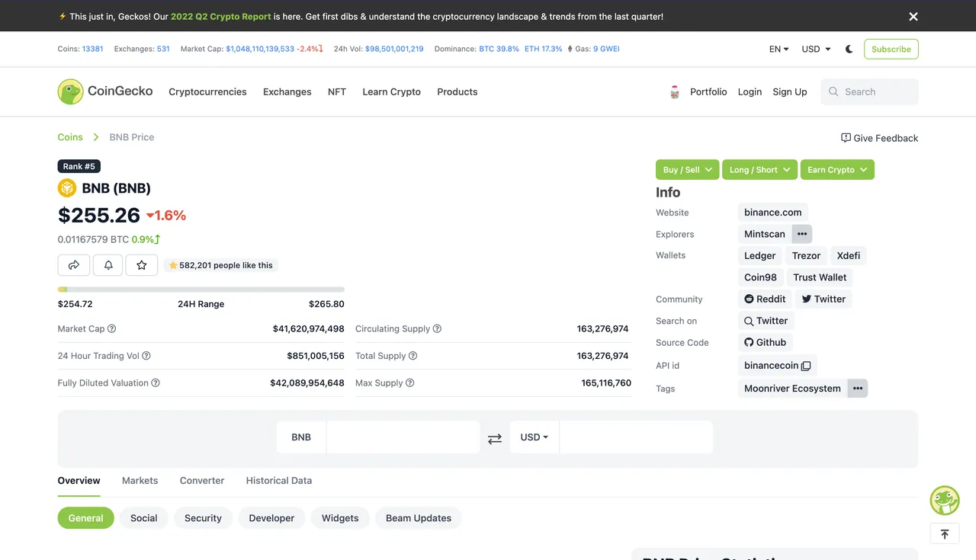Select the General pill tab
Screen dimensions: 976x560
coord(86,518)
